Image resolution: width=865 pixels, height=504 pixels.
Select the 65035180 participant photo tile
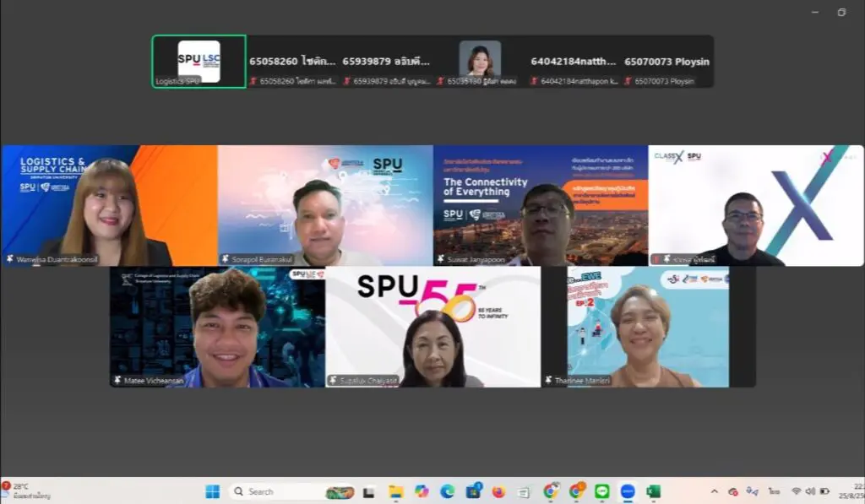(x=480, y=62)
